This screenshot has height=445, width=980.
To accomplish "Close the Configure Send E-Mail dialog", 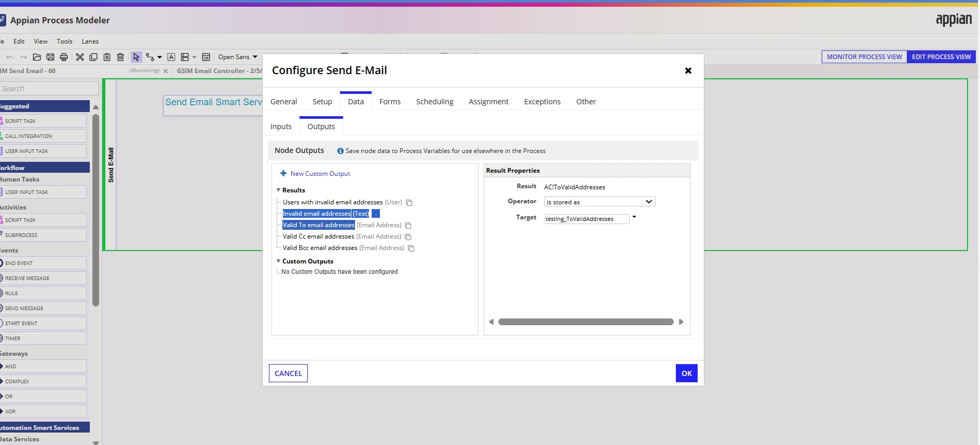I will pos(688,71).
